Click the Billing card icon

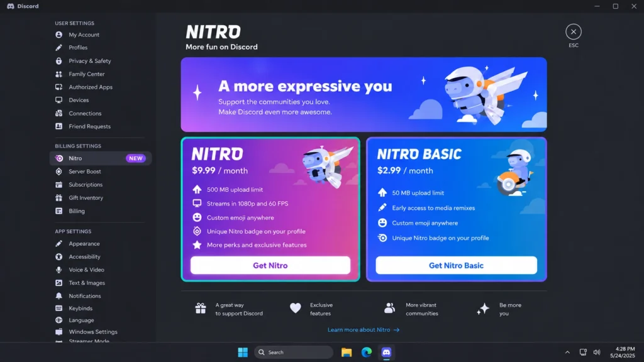58,211
